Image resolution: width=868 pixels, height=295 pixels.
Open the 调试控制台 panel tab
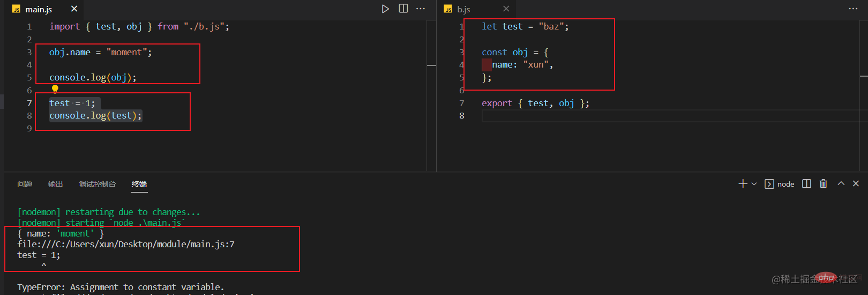(98, 184)
